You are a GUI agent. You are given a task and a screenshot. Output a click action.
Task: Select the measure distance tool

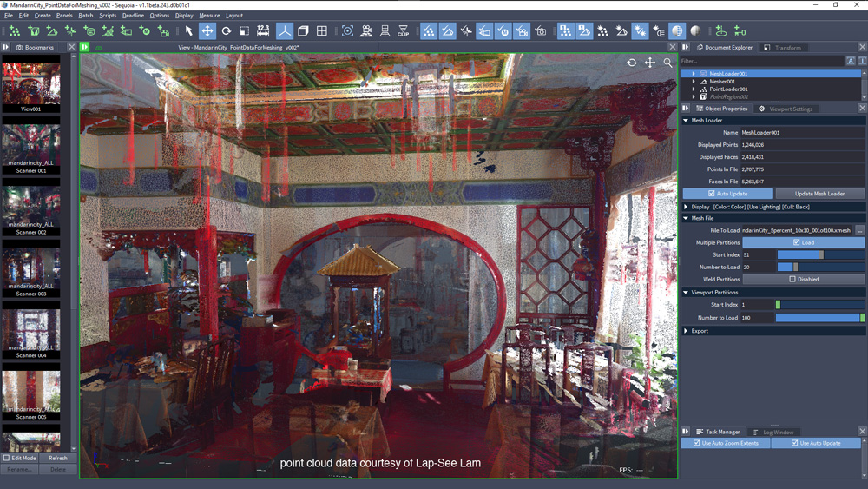click(263, 31)
